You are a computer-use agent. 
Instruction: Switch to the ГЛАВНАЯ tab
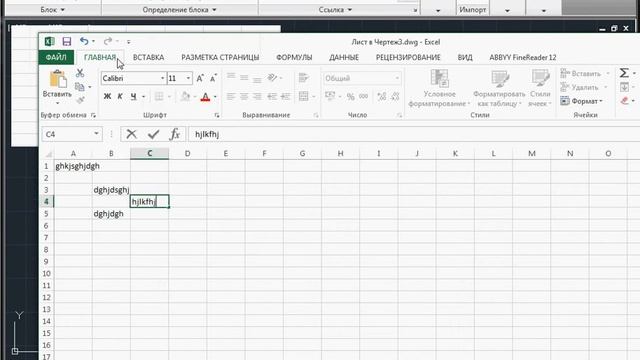pyautogui.click(x=100, y=58)
